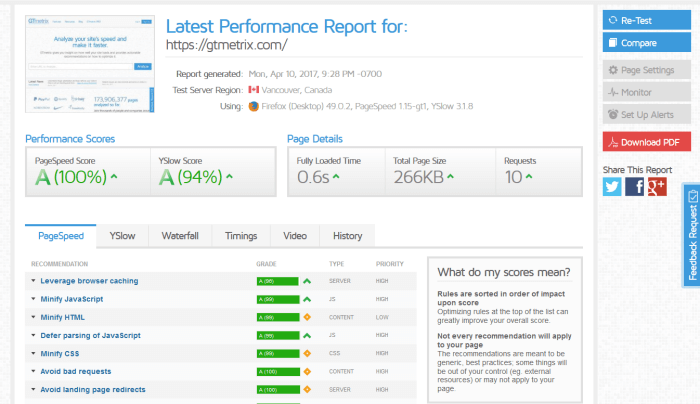
Task: Click Set Up Alerts button
Action: pyautogui.click(x=646, y=115)
